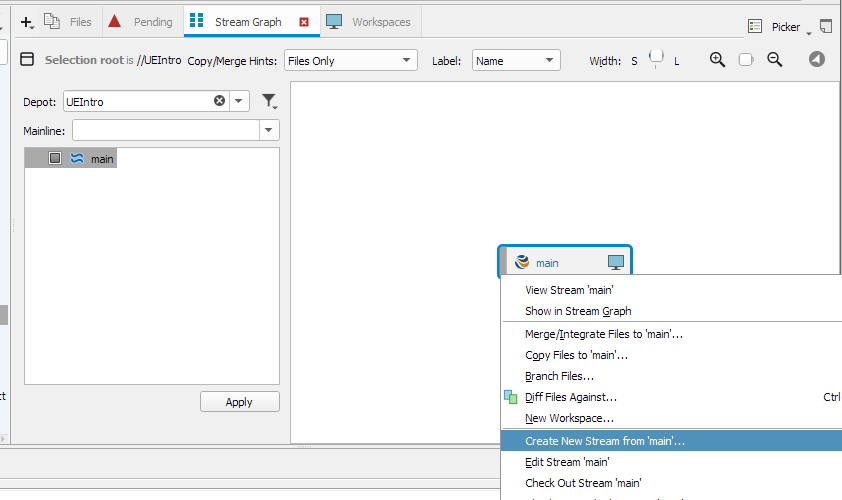Adjust the node Width slider
The height and width of the screenshot is (500, 842).
pyautogui.click(x=656, y=59)
